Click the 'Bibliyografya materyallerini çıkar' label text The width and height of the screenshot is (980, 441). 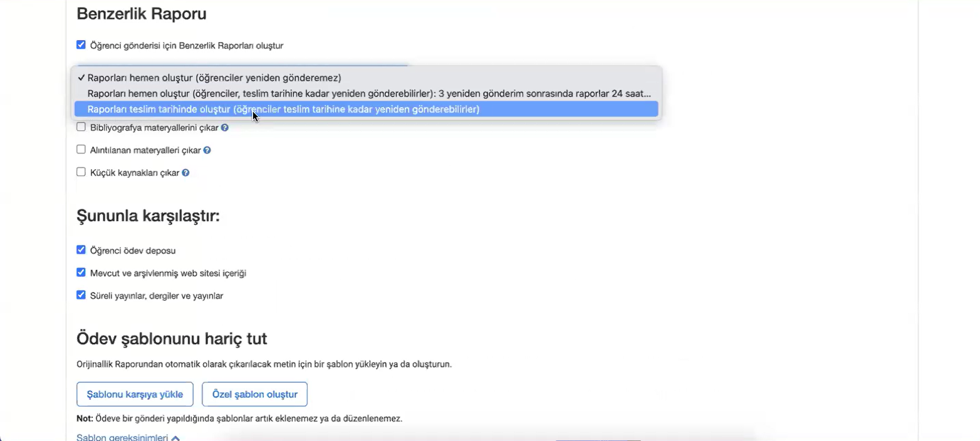tap(154, 128)
